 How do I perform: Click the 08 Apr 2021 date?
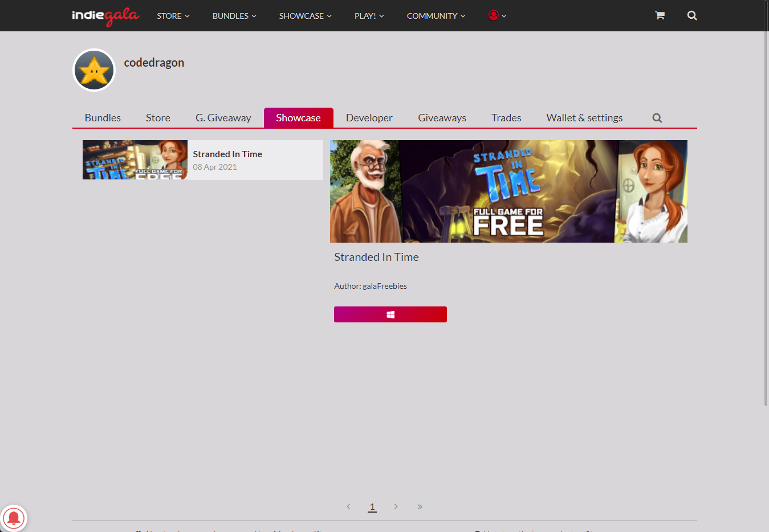point(215,167)
